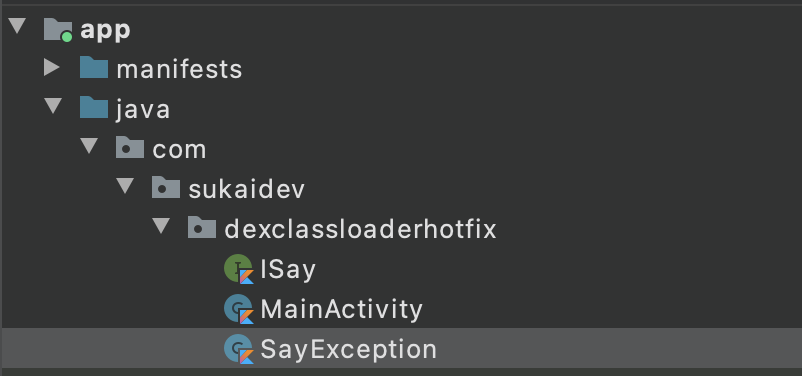Expand the manifests folder arrow

click(52, 67)
